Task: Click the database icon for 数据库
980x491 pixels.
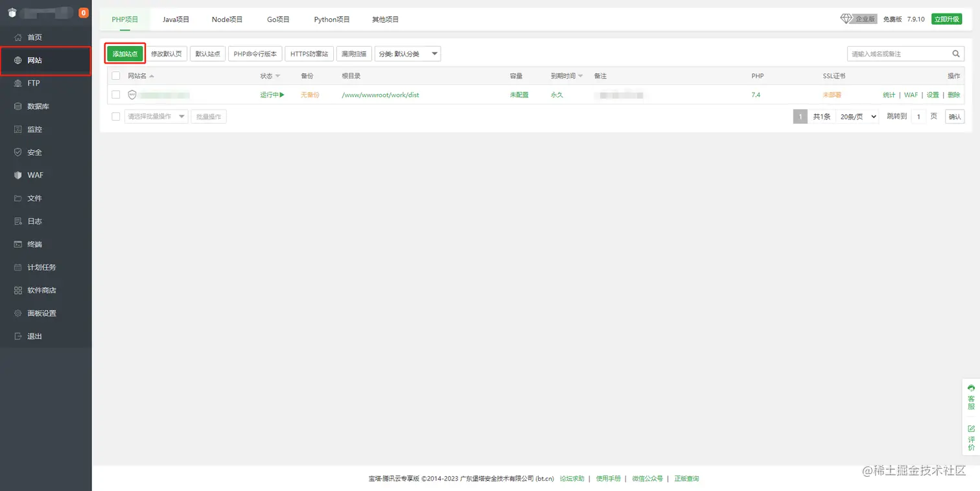Action: (18, 106)
